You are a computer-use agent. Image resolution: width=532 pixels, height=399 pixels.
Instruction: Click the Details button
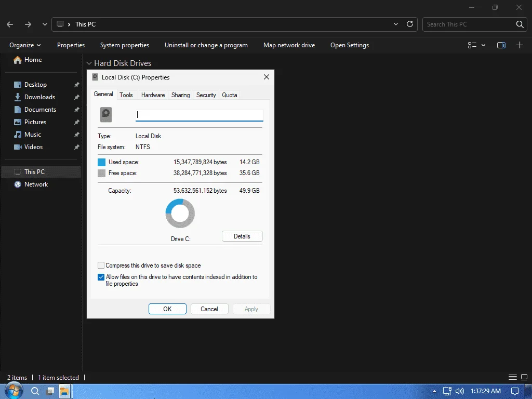242,236
